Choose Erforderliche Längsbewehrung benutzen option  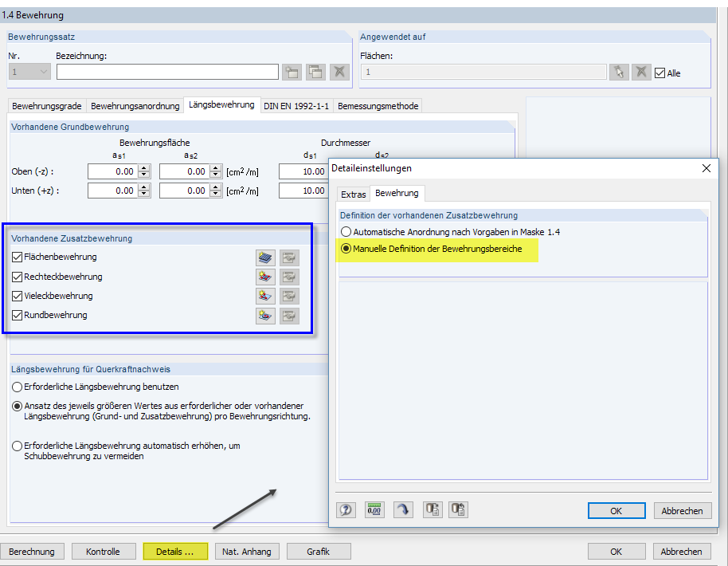point(16,387)
